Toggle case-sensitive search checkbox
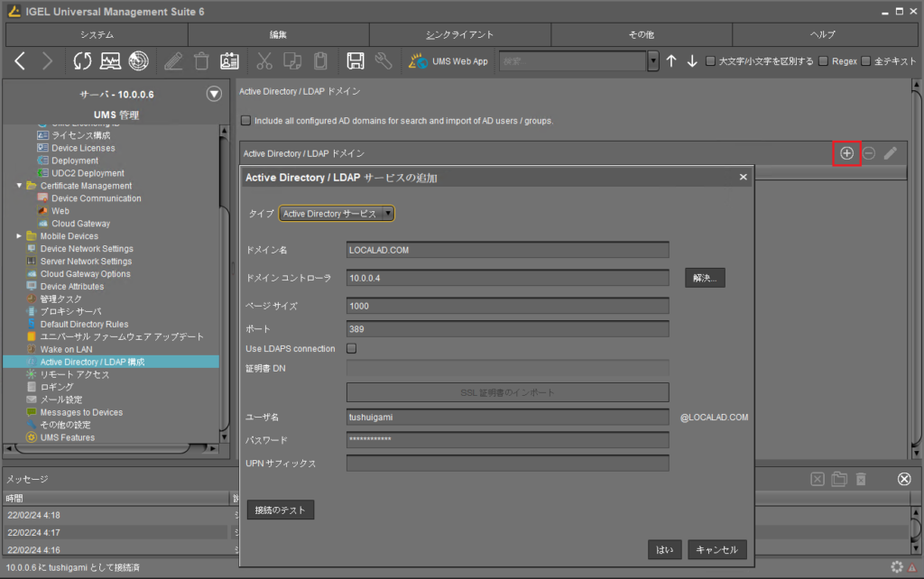The height and width of the screenshot is (579, 924). [711, 60]
